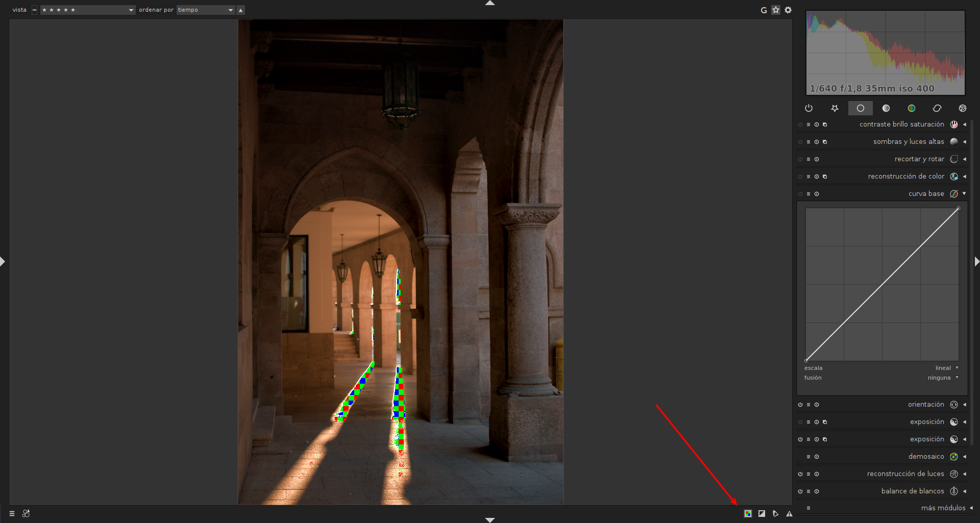Open presets menu for contraste brillo saturación
This screenshot has height=523, width=980.
click(808, 124)
